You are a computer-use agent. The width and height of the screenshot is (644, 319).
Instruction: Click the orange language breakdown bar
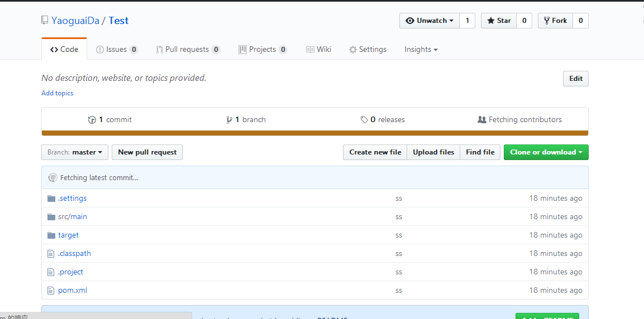(314, 133)
